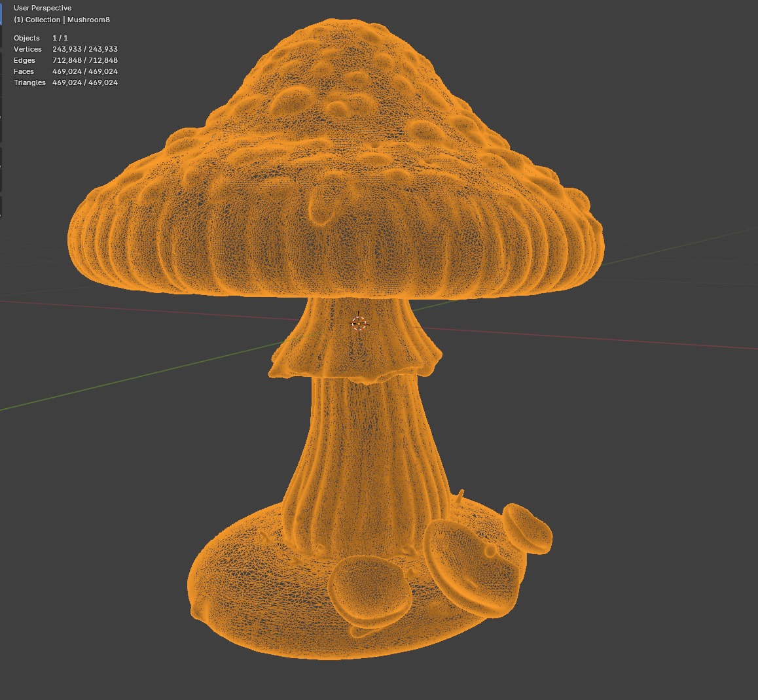Click the Triangles row count 469,024 / 469,024
The image size is (758, 700).
(x=85, y=82)
